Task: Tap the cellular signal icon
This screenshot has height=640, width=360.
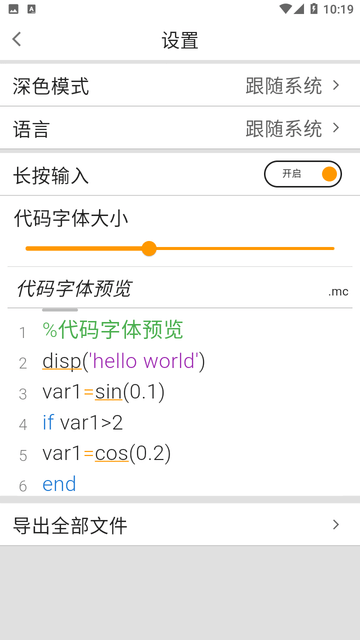Action: coord(299,9)
